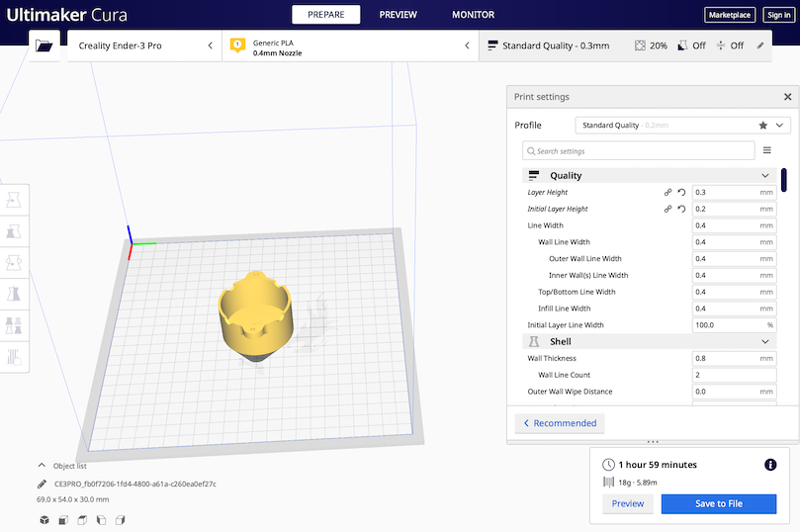The width and height of the screenshot is (800, 532).
Task: Click the settings panel scrollbar thumb
Action: 783,180
